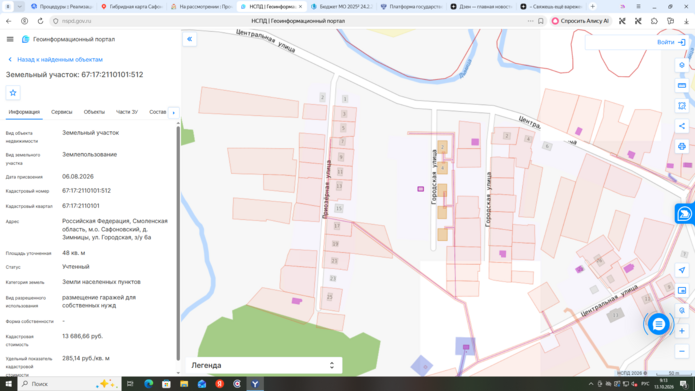Collapse the side panel with double-chevron button
695x391 pixels.
coord(189,39)
